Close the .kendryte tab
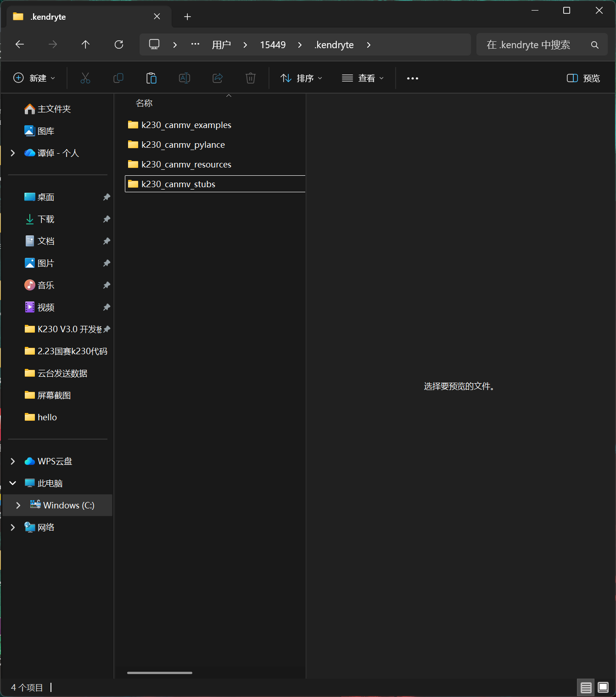Screen dimensions: 616x697 (157, 17)
